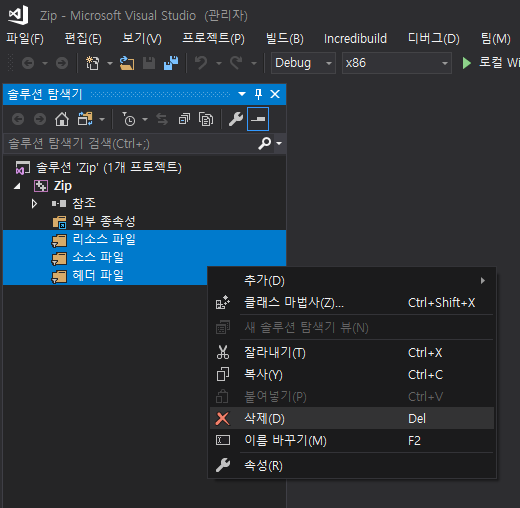Choose 복사(Y) from context menu

(352, 375)
